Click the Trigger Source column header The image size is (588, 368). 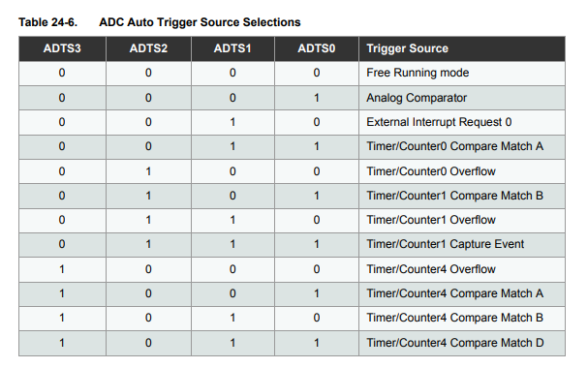coord(407,48)
